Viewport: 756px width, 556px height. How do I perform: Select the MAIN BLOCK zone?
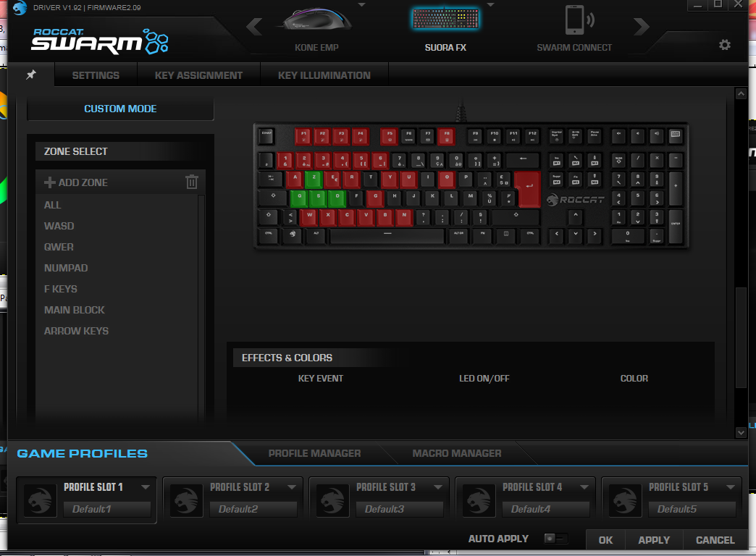(75, 310)
